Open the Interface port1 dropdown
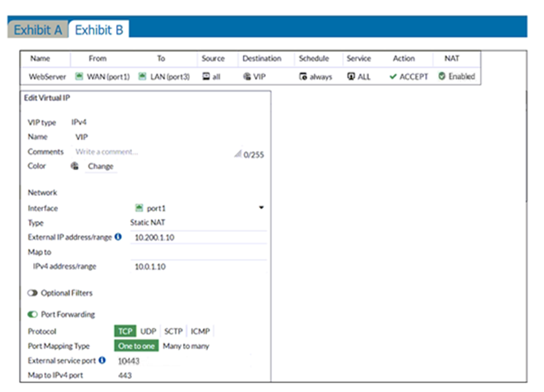The image size is (544, 392). [261, 208]
